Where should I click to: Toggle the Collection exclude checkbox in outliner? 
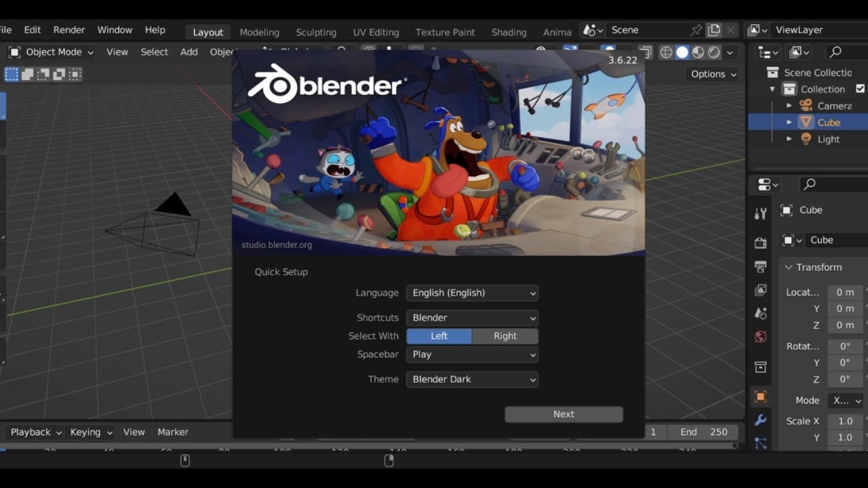[x=861, y=89]
